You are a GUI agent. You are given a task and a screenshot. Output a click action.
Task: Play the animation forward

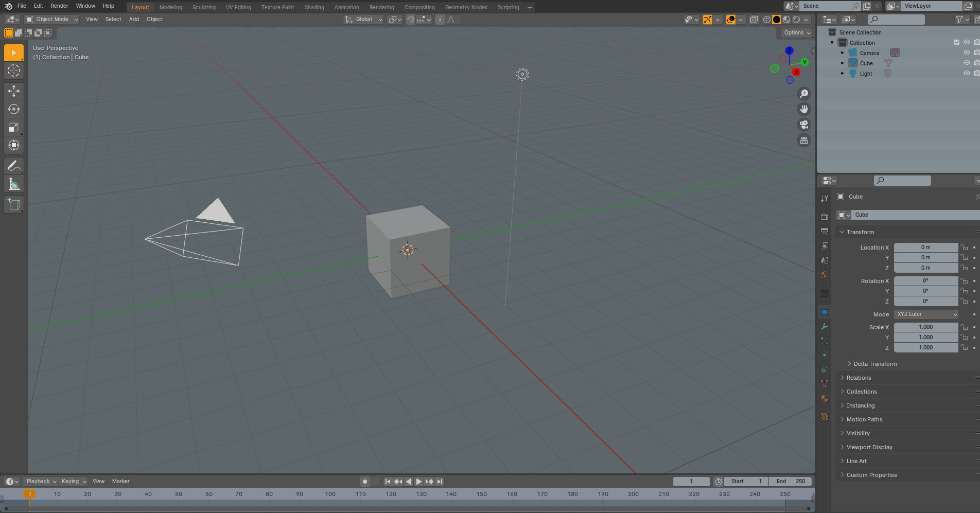tap(419, 482)
